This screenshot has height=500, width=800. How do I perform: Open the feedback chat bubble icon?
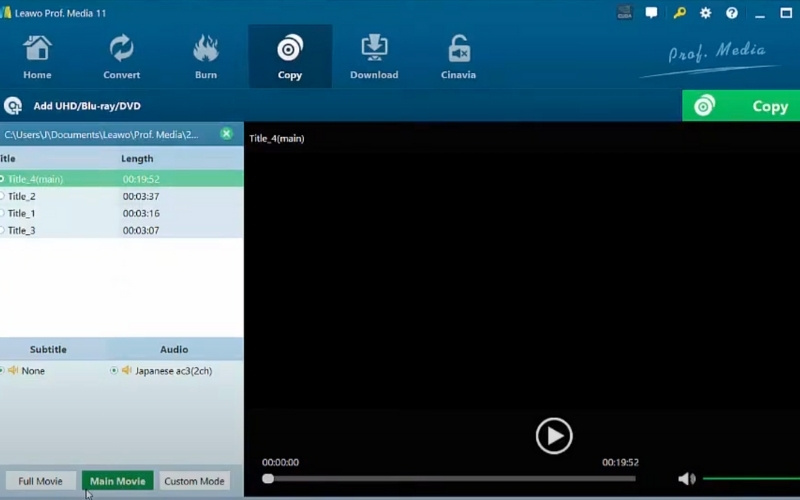point(652,13)
